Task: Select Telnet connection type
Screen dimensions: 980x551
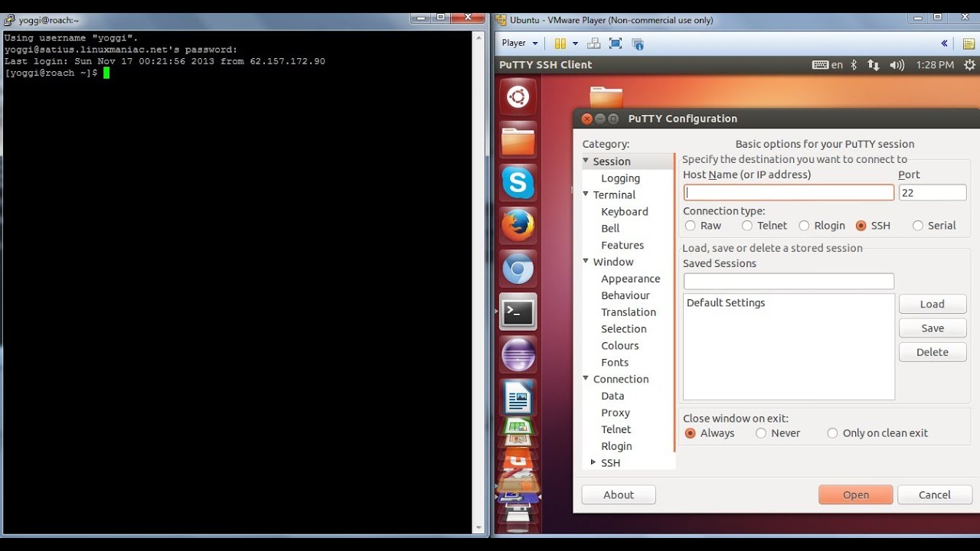Action: (x=747, y=226)
